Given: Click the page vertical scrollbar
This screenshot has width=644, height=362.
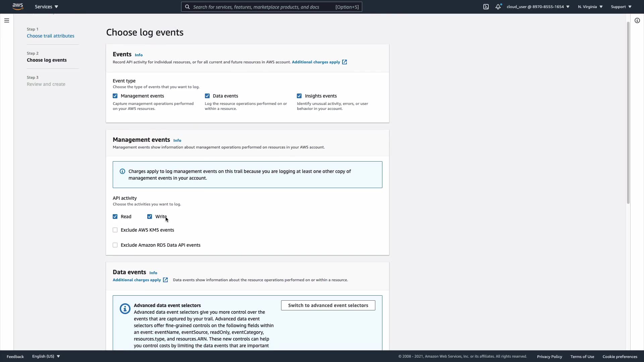Looking at the screenshot, I should pos(628,113).
